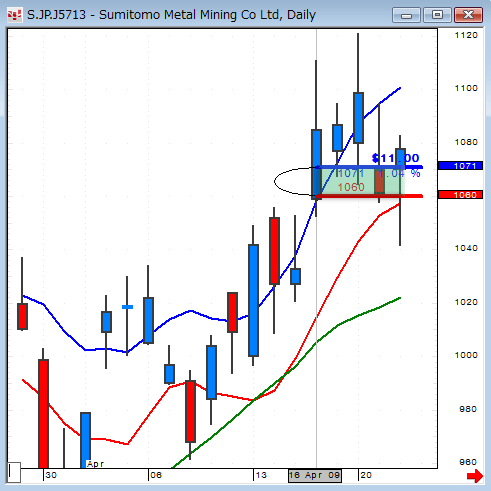Image resolution: width=491 pixels, height=491 pixels.
Task: Click the '1.04 %' percentage label
Action: tap(399, 173)
